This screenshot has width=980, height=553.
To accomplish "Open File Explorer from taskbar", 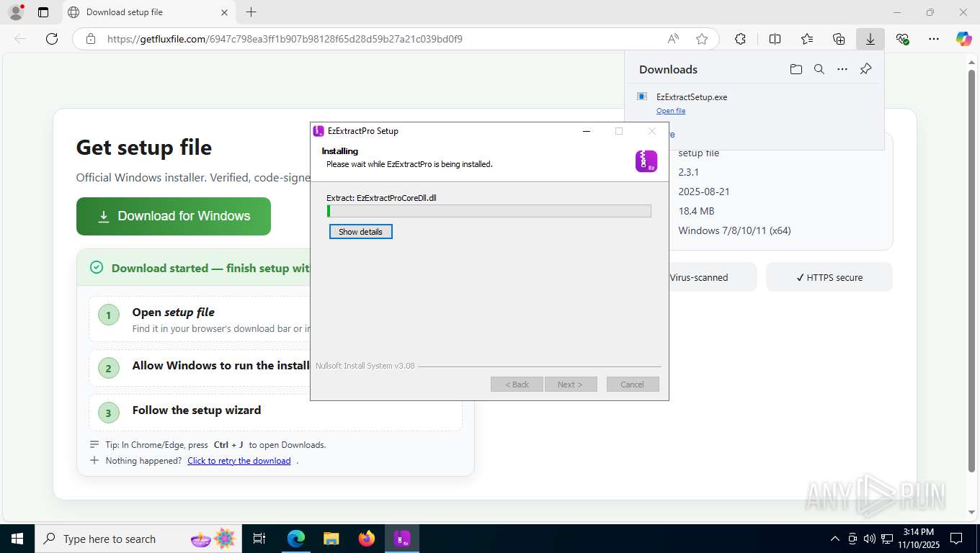I will coord(331,539).
